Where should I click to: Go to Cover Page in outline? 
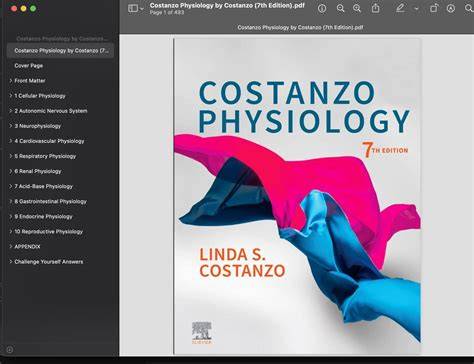29,66
